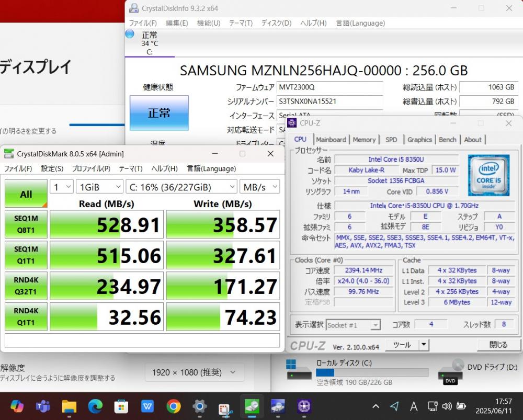Open File Explorer from the taskbar
523x420 pixels.
tap(69, 406)
